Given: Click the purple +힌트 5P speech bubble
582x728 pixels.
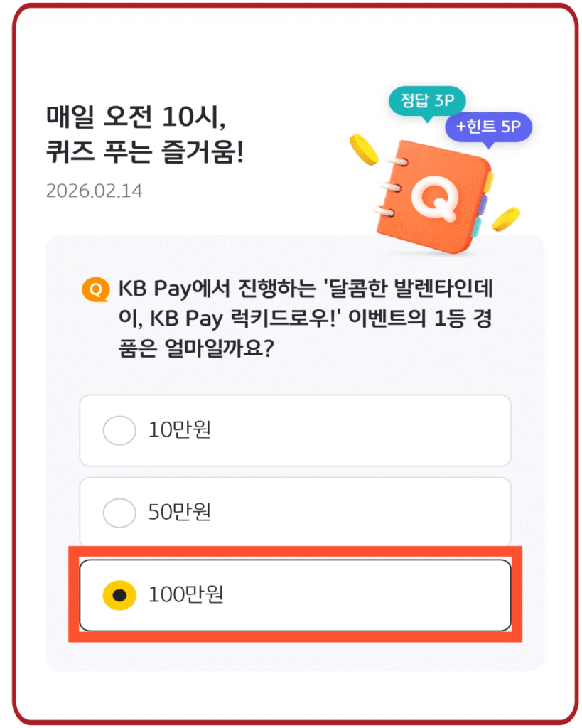Looking at the screenshot, I should coord(488,128).
